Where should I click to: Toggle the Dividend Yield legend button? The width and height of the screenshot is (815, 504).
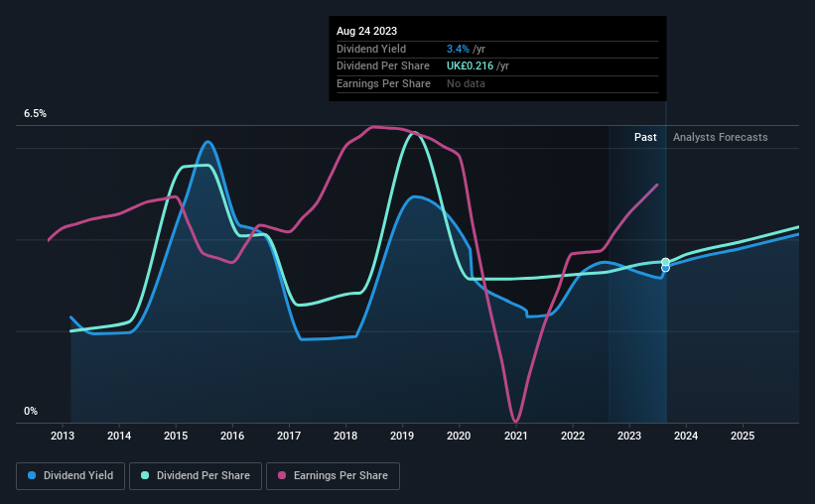pyautogui.click(x=70, y=476)
